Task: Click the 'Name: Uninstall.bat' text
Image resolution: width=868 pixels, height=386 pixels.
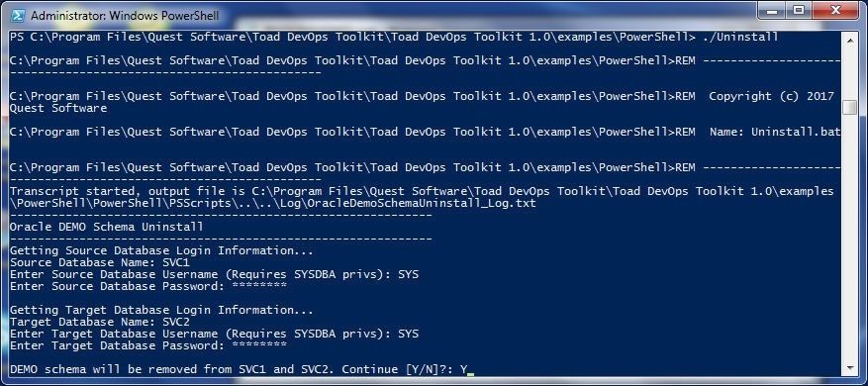Action: [775, 132]
